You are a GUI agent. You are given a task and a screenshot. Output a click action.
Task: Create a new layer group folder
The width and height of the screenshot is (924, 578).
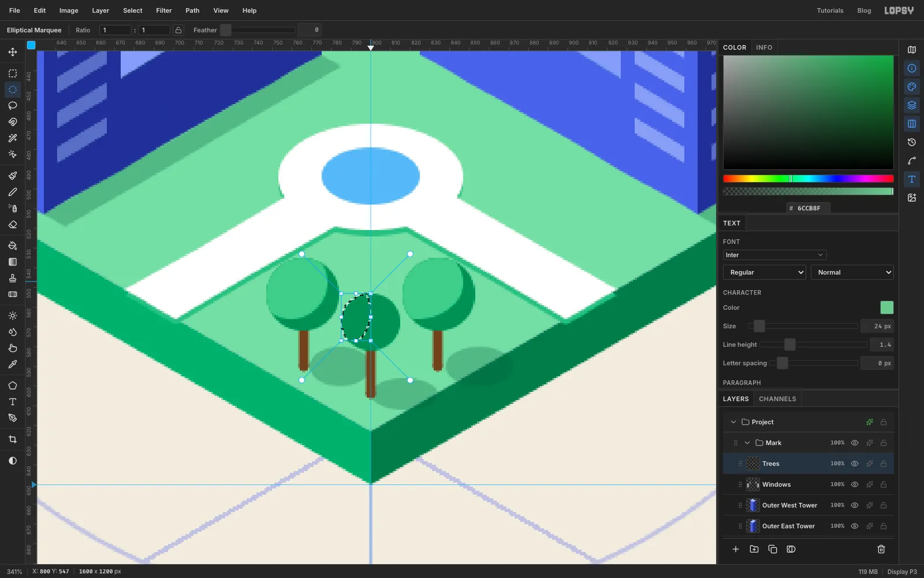point(754,549)
